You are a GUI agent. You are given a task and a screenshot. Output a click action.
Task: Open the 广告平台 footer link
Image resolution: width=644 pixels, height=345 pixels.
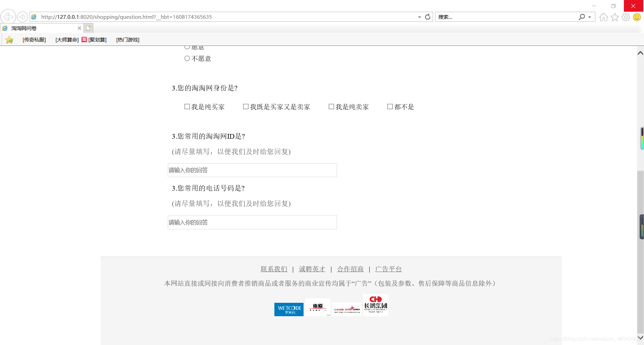coord(388,269)
